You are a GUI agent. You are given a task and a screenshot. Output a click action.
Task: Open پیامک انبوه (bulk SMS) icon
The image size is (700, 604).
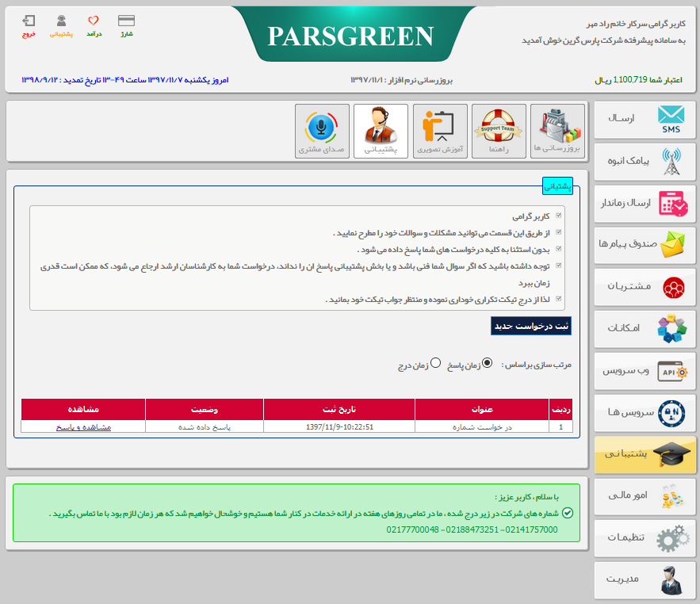click(644, 162)
